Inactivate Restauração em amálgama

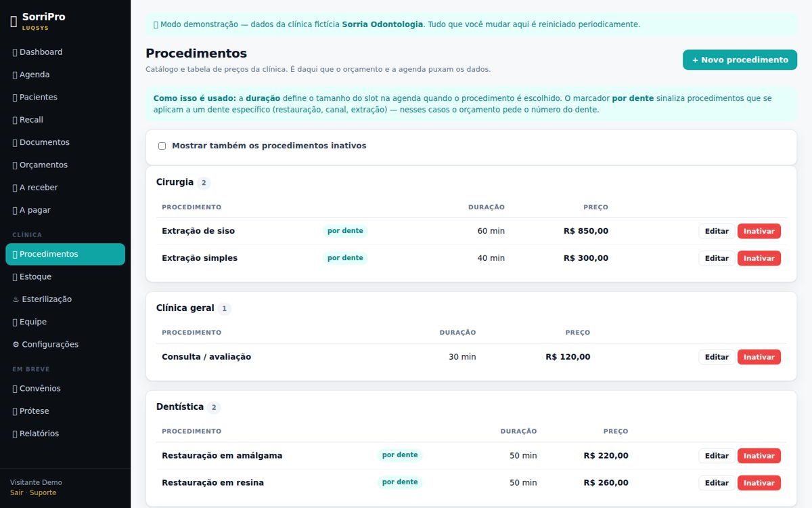[759, 456]
